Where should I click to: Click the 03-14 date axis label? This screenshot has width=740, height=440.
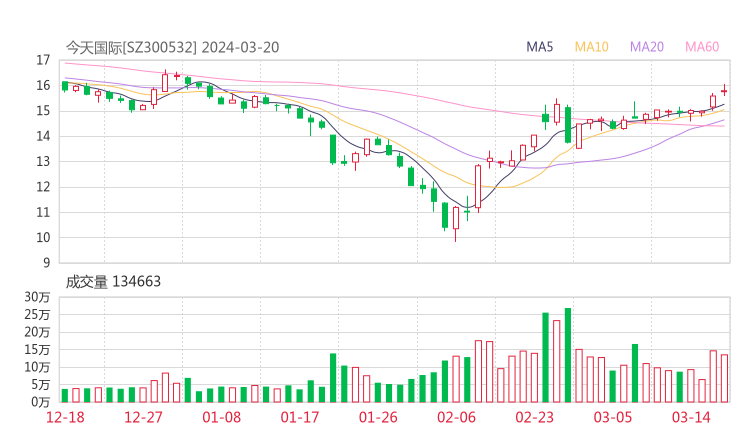coord(691,417)
